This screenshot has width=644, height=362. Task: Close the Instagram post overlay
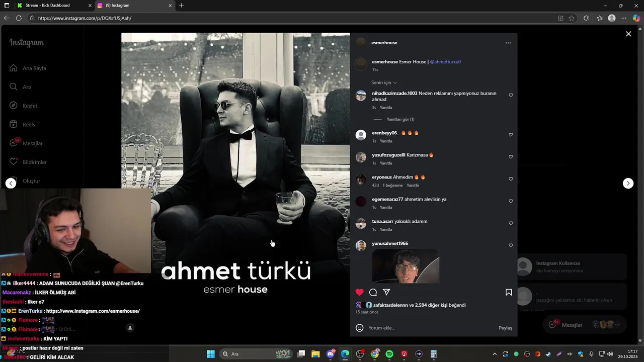628,34
